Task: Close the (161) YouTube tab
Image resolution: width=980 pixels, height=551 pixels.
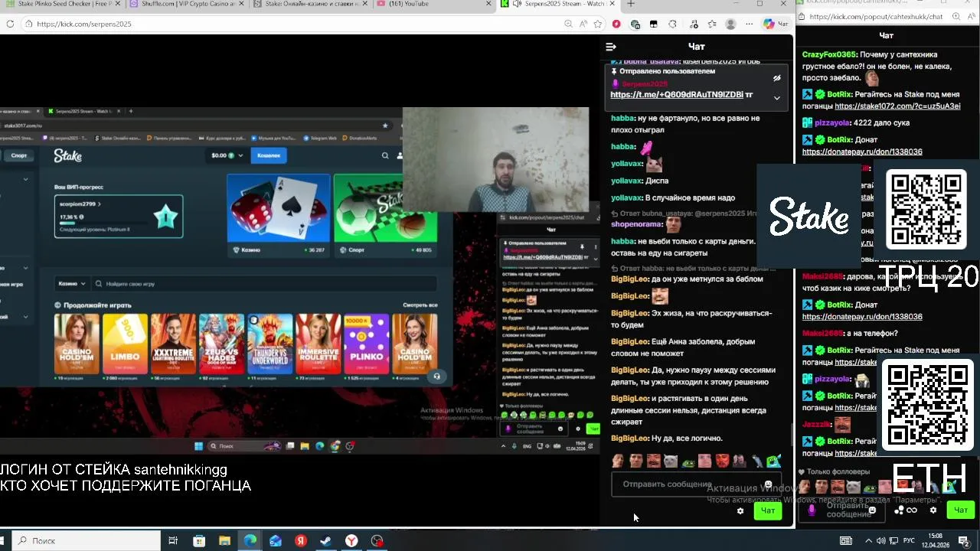Action: pyautogui.click(x=488, y=4)
